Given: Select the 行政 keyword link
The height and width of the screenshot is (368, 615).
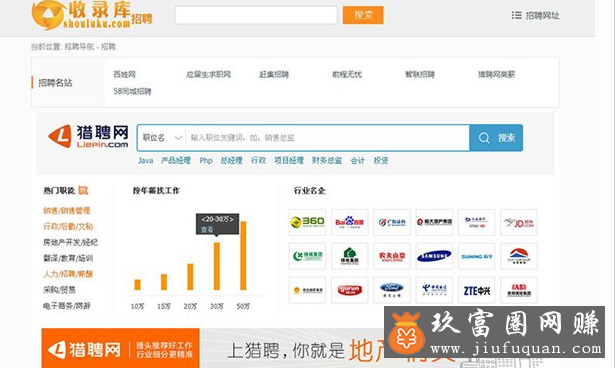Looking at the screenshot, I should pos(258,160).
